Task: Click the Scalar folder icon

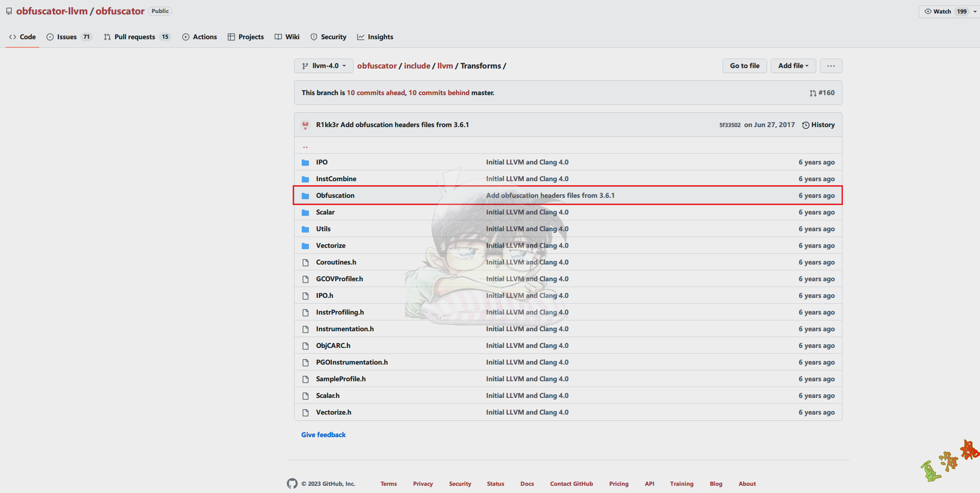Action: pos(305,212)
